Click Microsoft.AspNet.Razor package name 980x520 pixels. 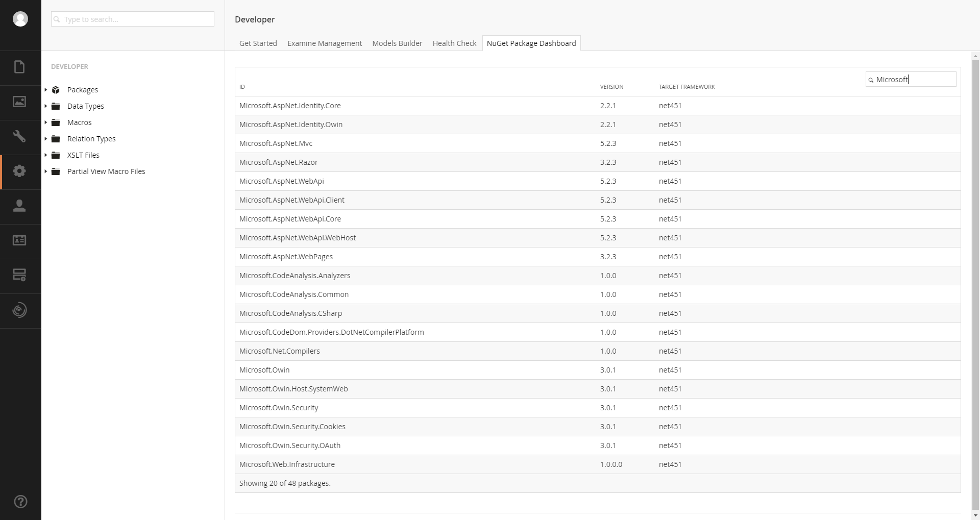(278, 162)
